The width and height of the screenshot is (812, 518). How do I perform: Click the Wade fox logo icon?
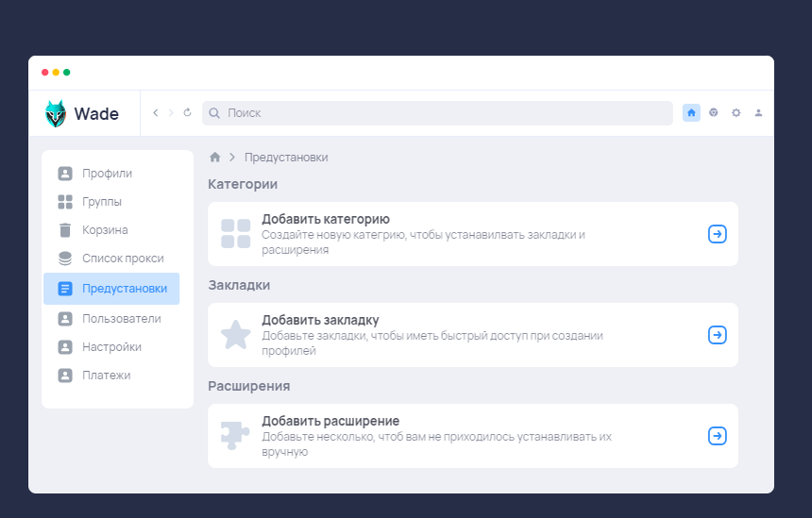(56, 113)
